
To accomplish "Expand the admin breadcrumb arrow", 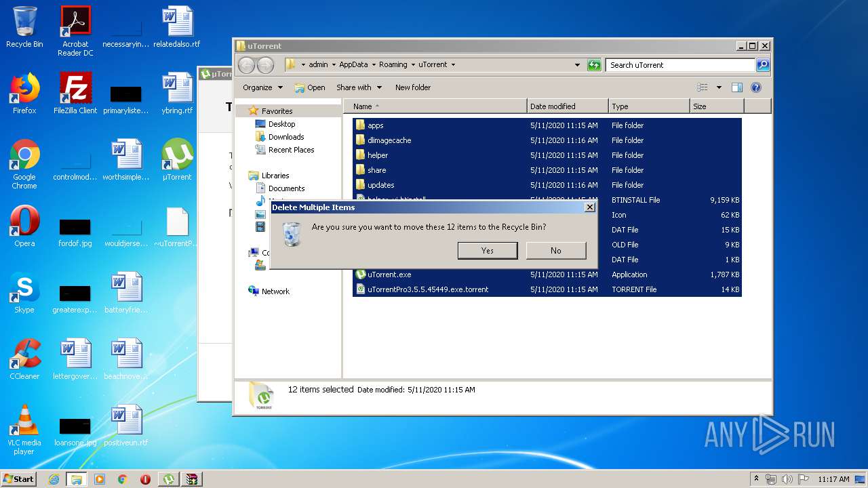I will (x=334, y=65).
